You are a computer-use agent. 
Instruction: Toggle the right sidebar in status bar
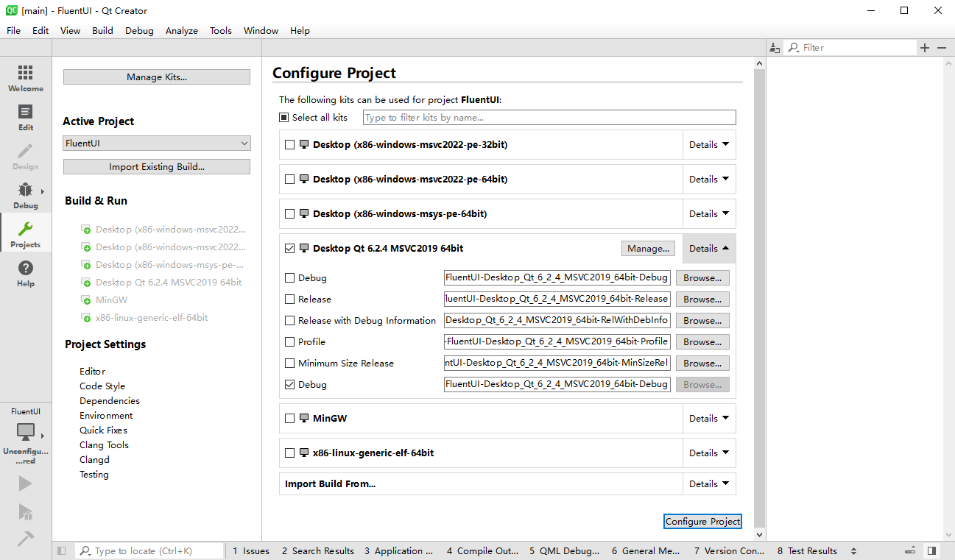pos(932,550)
